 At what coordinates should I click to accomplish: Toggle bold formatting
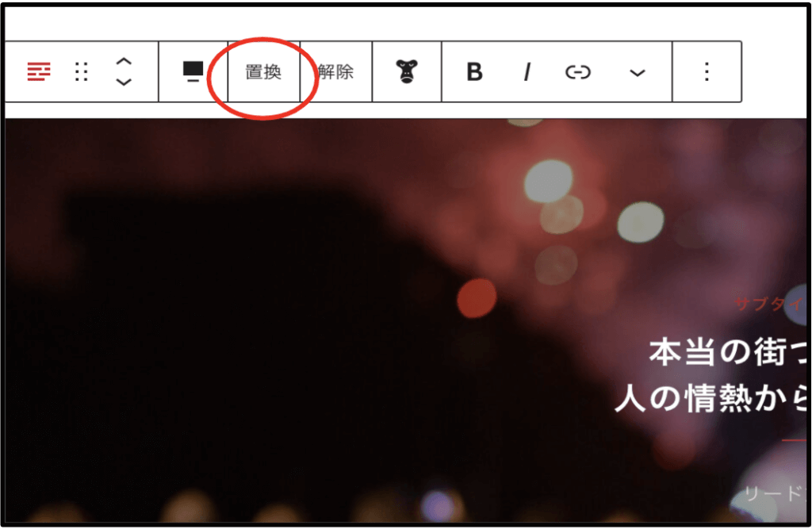coord(474,72)
